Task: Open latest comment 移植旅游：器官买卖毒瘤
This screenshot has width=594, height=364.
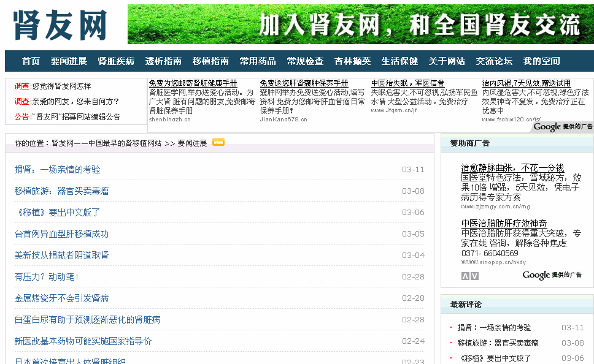Action: [498, 343]
